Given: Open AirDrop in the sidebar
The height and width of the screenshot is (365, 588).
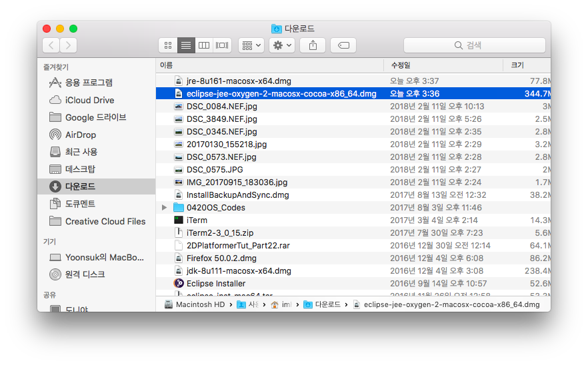Looking at the screenshot, I should [x=97, y=135].
